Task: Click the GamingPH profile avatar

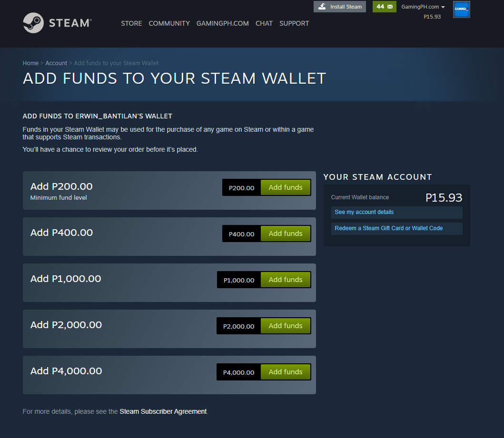Action: pyautogui.click(x=461, y=10)
